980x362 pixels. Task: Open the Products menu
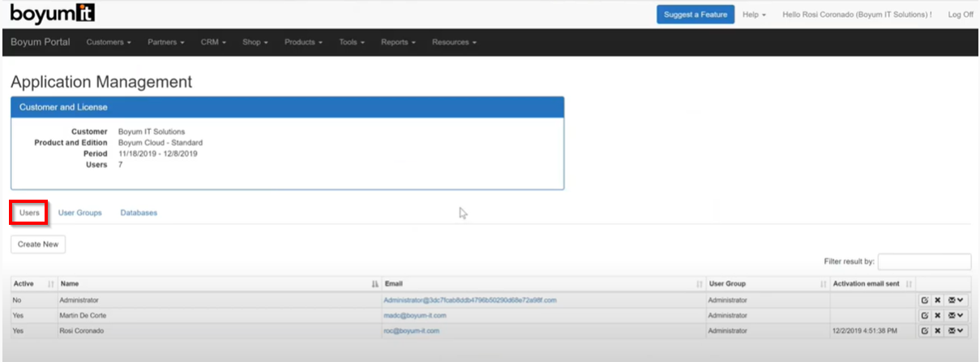pyautogui.click(x=303, y=42)
